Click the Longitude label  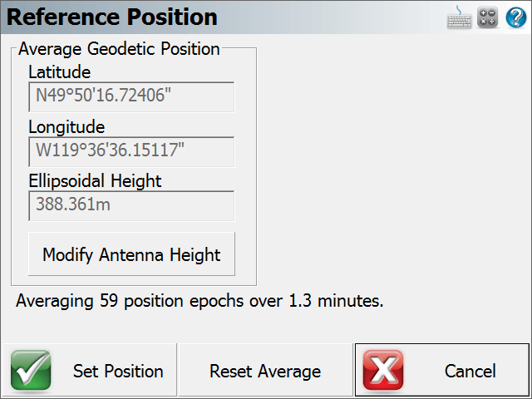[x=66, y=127]
